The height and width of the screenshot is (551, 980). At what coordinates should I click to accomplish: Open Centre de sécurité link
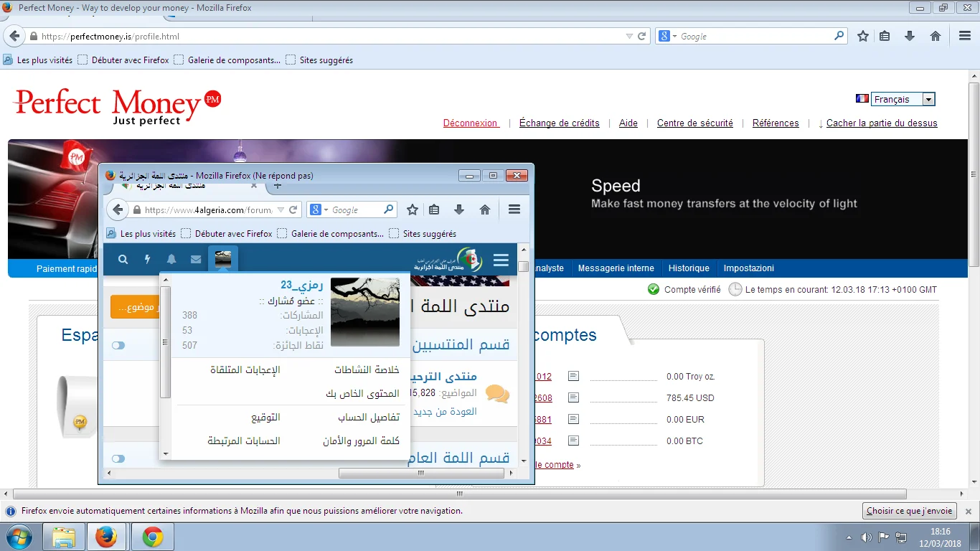pyautogui.click(x=695, y=123)
